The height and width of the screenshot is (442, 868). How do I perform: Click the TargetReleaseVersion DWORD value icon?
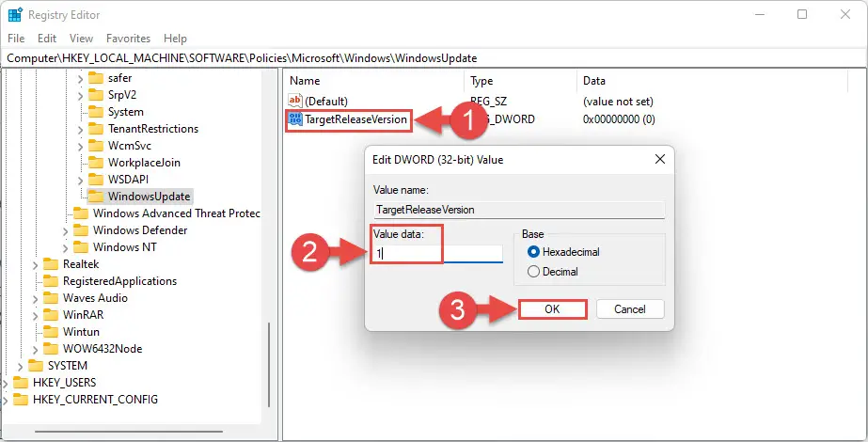pyautogui.click(x=295, y=118)
